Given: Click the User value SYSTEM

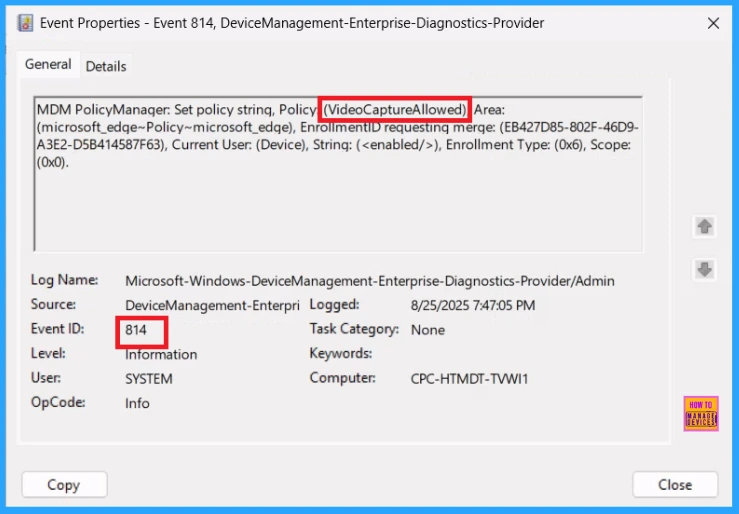Looking at the screenshot, I should 149,379.
